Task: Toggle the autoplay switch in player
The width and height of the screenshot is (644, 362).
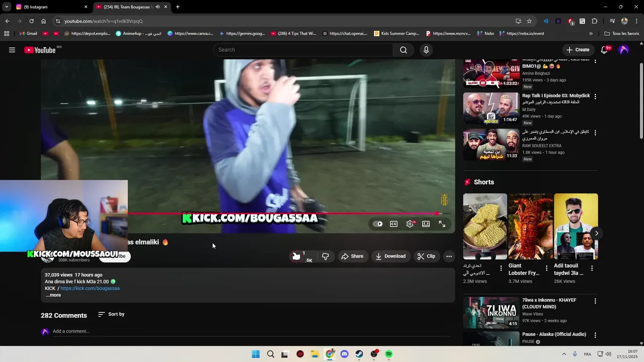Action: (x=378, y=224)
